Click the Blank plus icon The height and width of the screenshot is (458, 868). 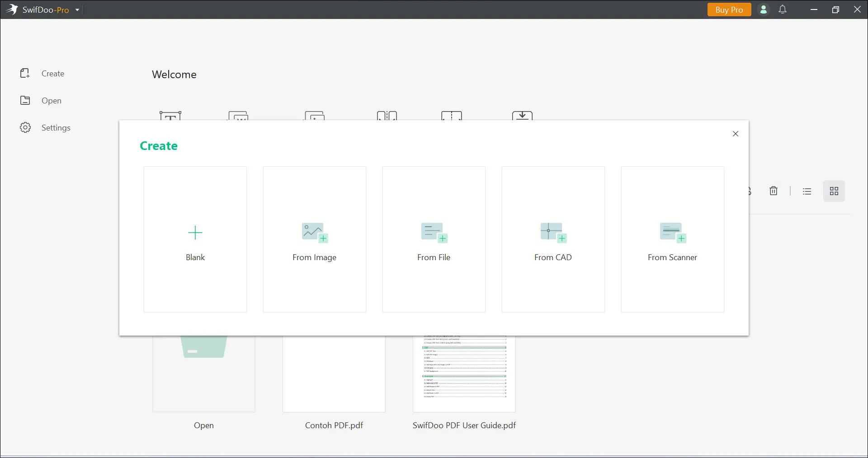click(195, 233)
